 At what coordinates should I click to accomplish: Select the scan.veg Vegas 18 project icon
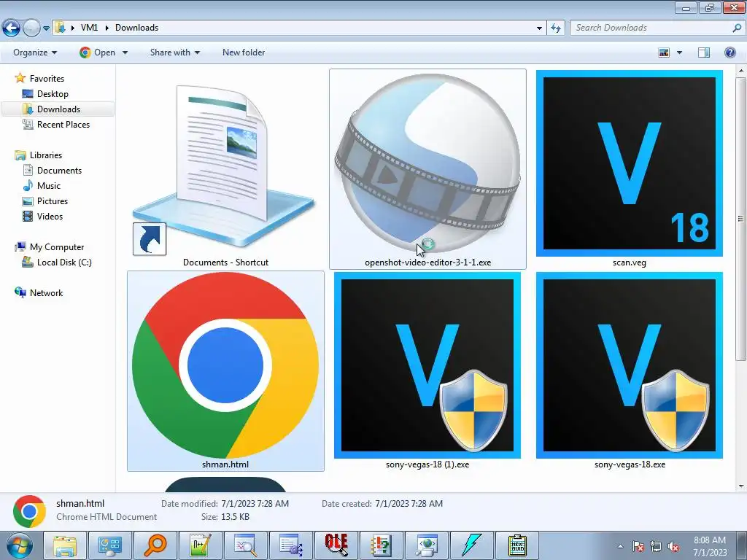tap(630, 163)
